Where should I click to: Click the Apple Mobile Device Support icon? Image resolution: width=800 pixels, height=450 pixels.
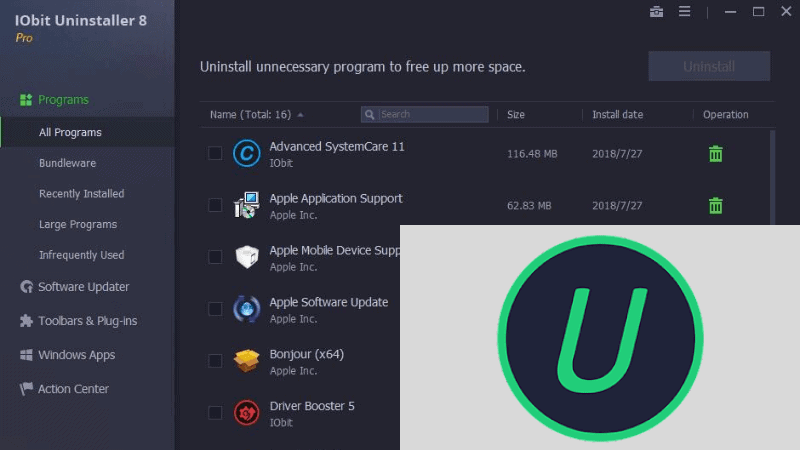(x=246, y=257)
